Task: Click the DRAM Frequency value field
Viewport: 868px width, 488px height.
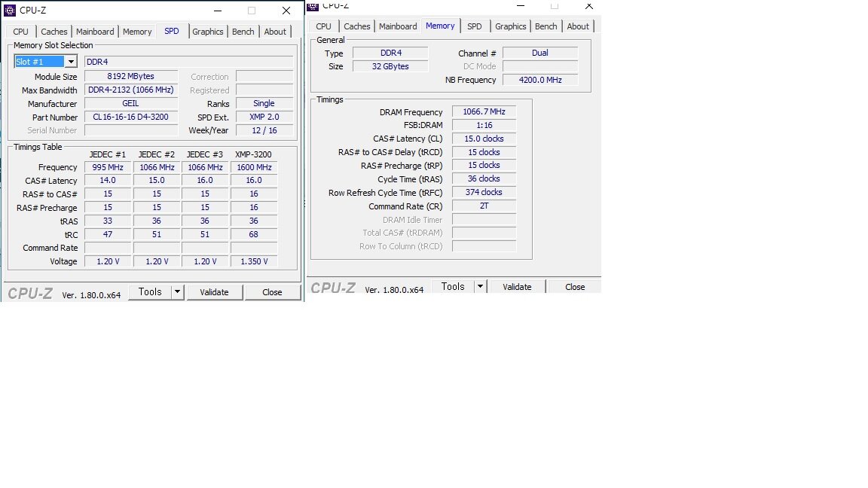Action: point(484,112)
